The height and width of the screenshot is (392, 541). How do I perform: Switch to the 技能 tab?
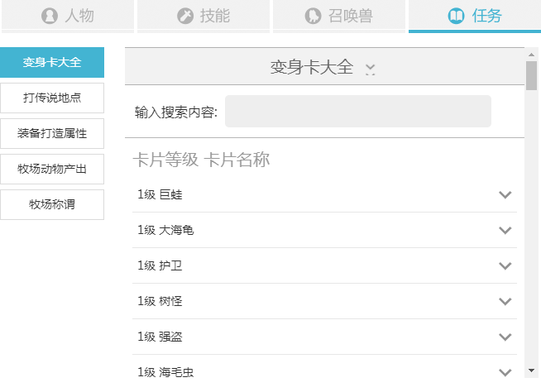(x=203, y=16)
